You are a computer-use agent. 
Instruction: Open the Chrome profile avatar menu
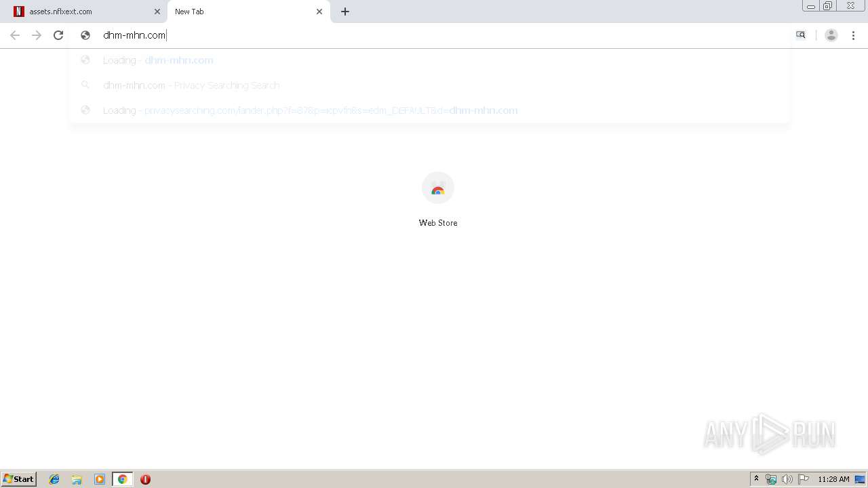pyautogui.click(x=831, y=35)
